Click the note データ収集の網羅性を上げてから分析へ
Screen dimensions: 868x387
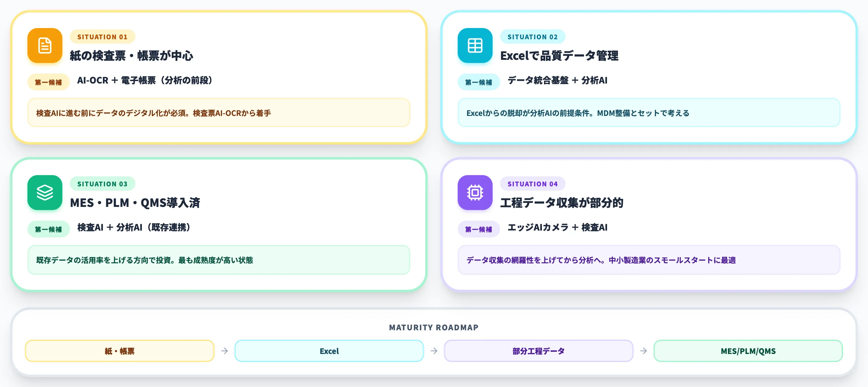(649, 260)
